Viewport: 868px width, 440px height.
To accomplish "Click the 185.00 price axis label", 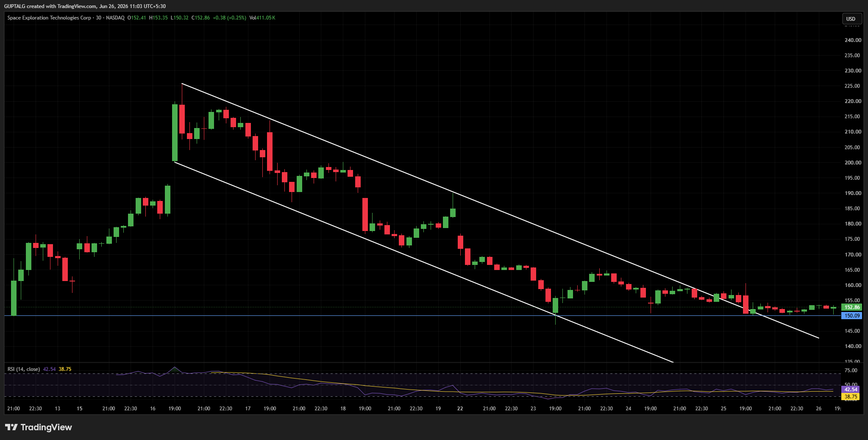I will coord(853,209).
